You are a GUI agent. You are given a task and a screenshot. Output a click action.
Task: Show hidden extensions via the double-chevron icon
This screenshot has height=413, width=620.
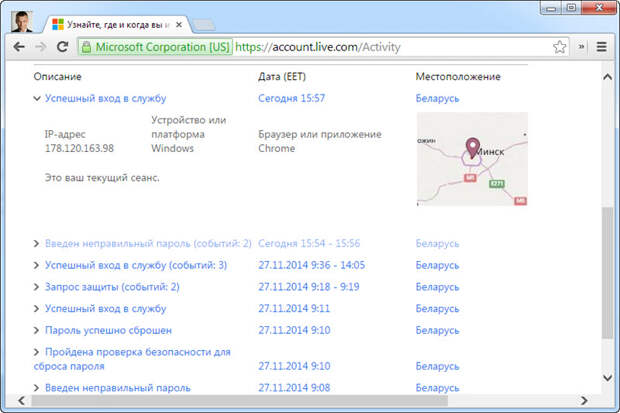coord(581,47)
